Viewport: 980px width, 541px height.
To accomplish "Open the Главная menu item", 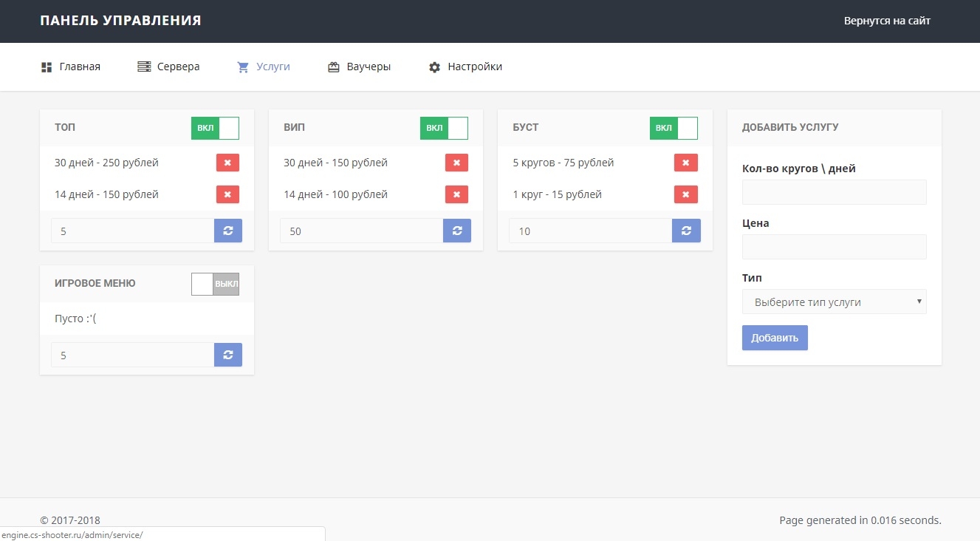I will coord(71,67).
